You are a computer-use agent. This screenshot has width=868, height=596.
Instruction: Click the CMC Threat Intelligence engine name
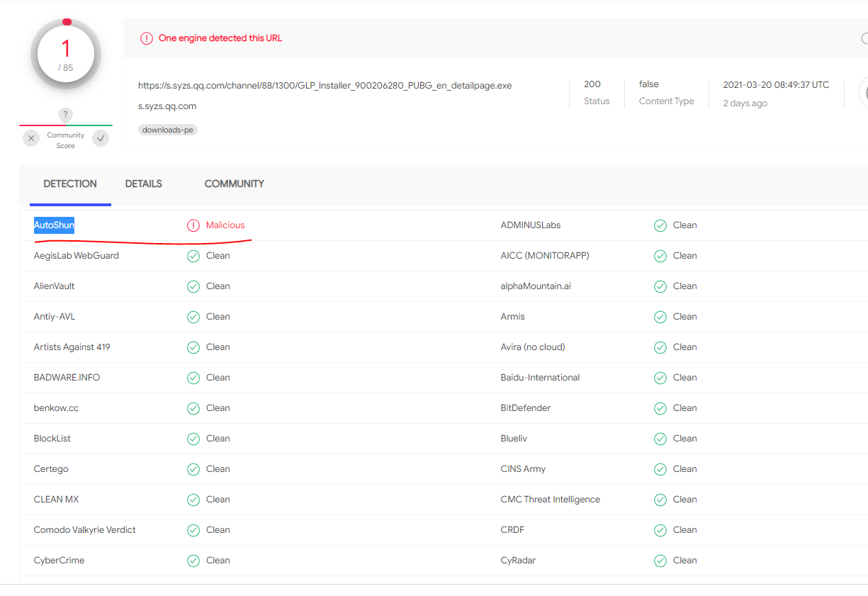551,500
